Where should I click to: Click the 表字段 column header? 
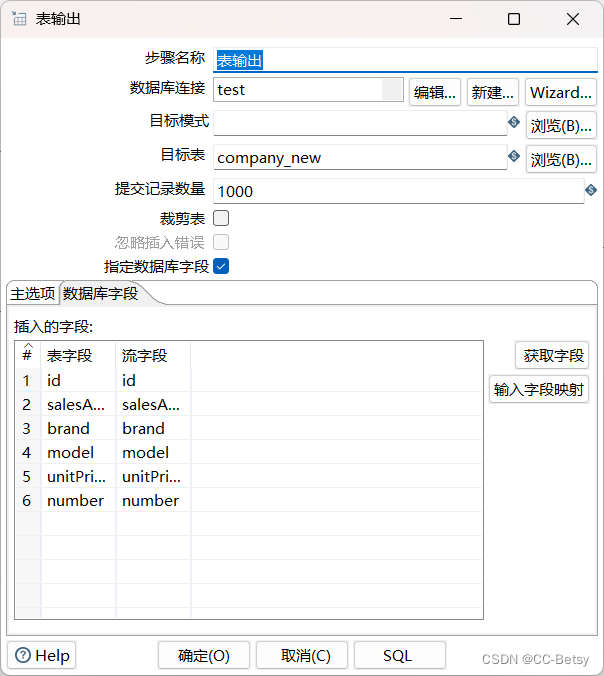78,355
